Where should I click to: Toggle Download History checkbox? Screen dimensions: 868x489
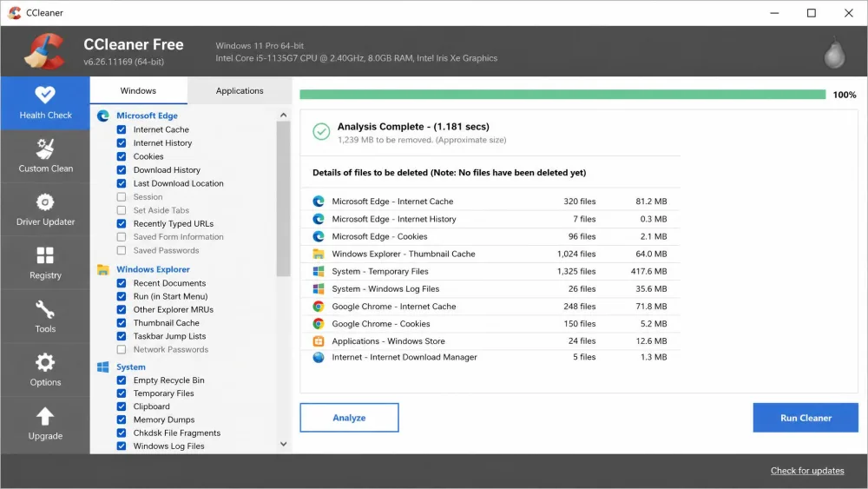pyautogui.click(x=122, y=170)
